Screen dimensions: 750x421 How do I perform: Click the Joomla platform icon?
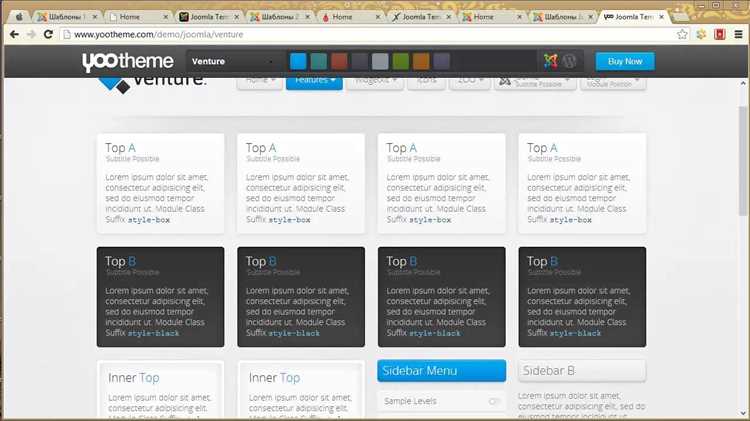(x=551, y=61)
